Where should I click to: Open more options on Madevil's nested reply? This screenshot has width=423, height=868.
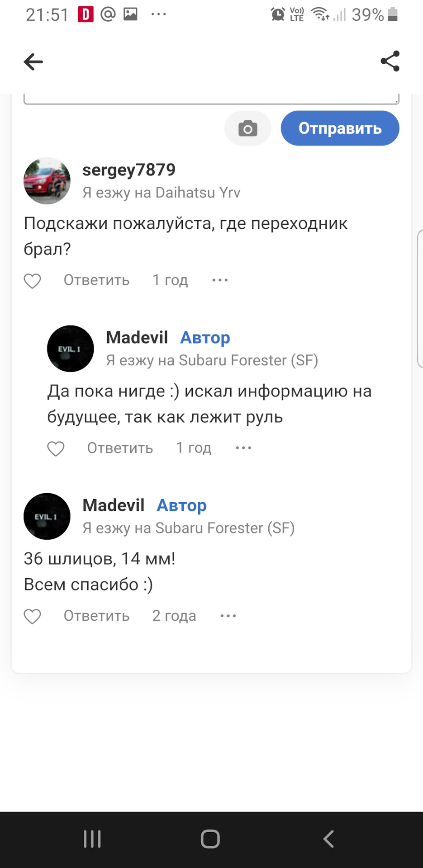243,448
